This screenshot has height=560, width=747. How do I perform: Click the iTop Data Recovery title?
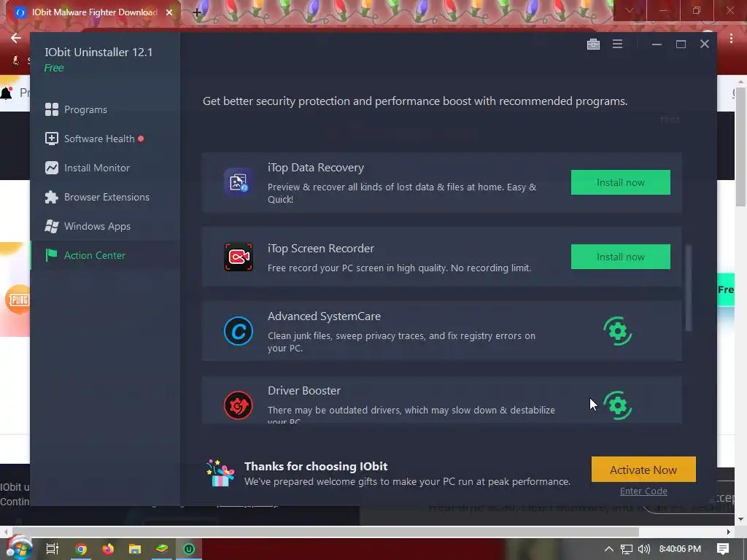click(x=315, y=168)
